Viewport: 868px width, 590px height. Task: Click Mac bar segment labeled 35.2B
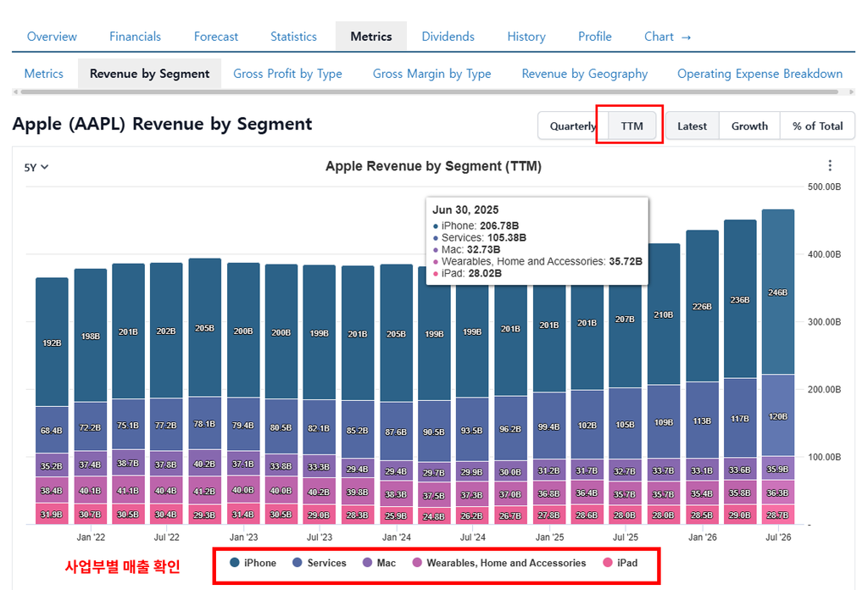(52, 465)
